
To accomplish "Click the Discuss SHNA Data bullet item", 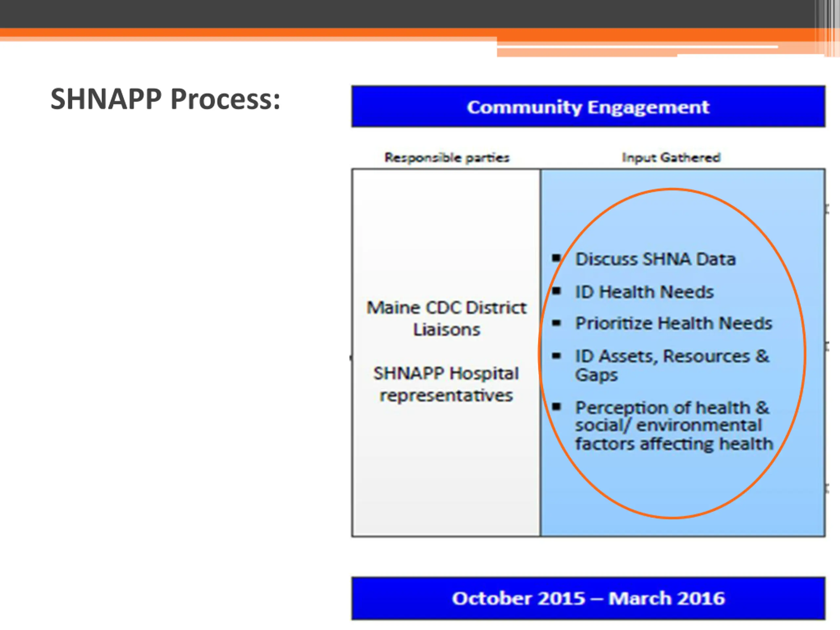I will click(656, 259).
